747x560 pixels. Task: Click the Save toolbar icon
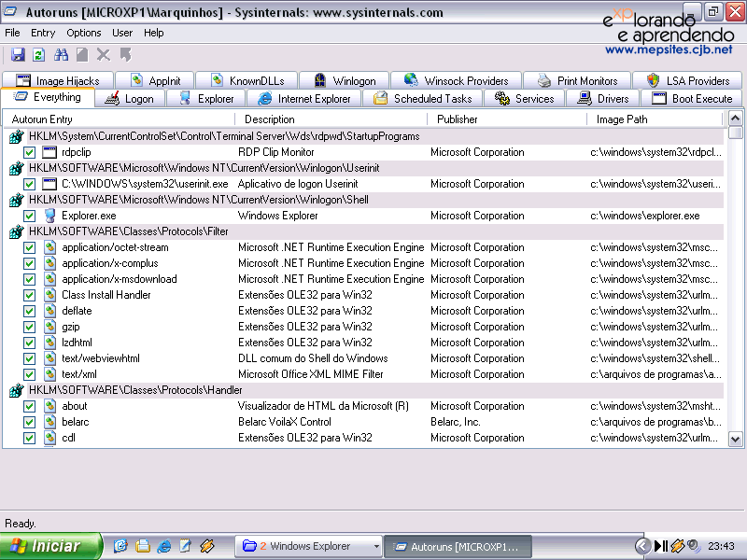pyautogui.click(x=18, y=55)
